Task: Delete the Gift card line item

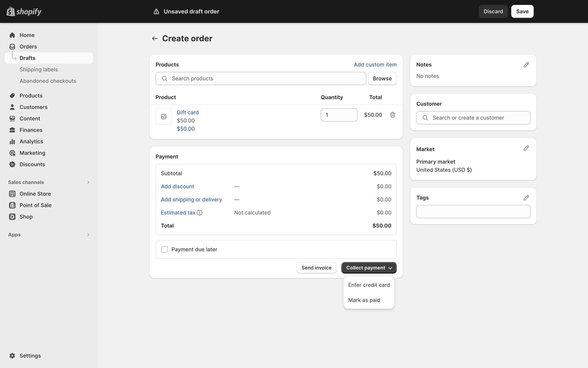Action: (x=392, y=115)
